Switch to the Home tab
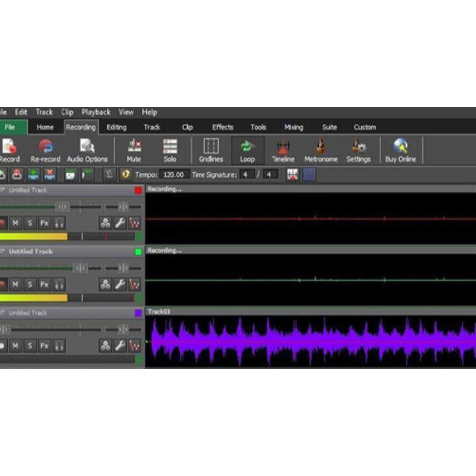The height and width of the screenshot is (476, 476). [45, 127]
